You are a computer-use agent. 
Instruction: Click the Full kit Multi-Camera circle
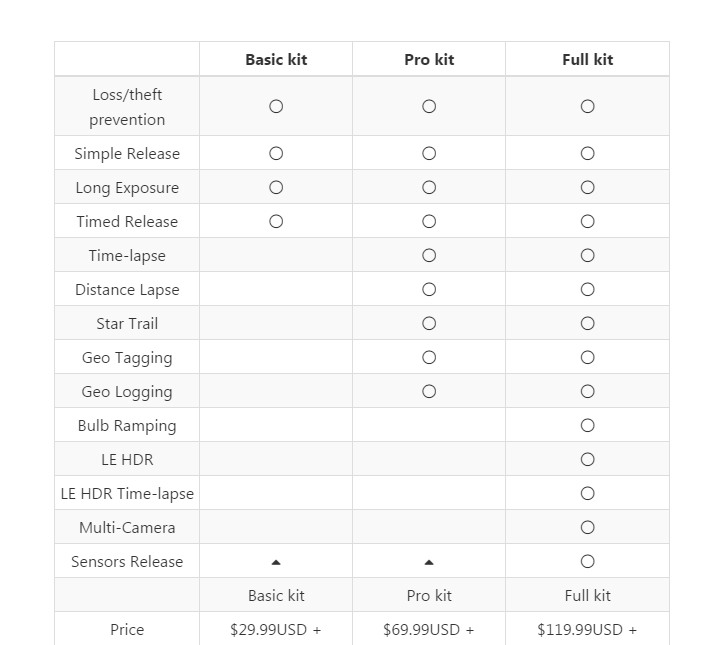[x=587, y=527]
